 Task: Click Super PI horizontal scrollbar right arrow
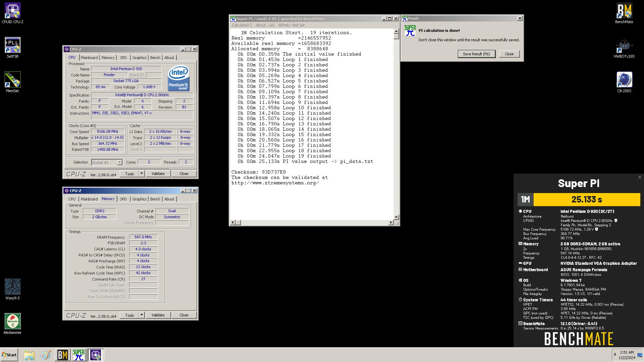[391, 223]
